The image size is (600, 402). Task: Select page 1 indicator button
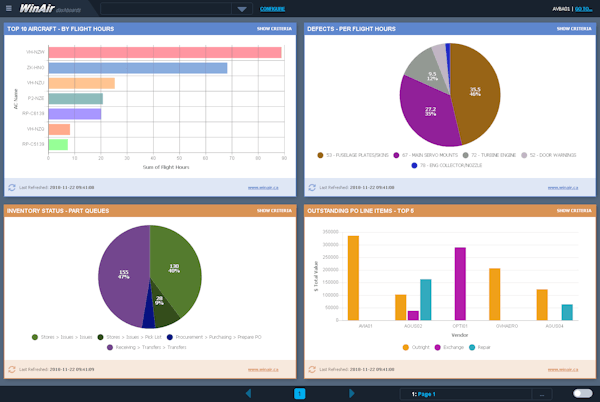point(299,393)
